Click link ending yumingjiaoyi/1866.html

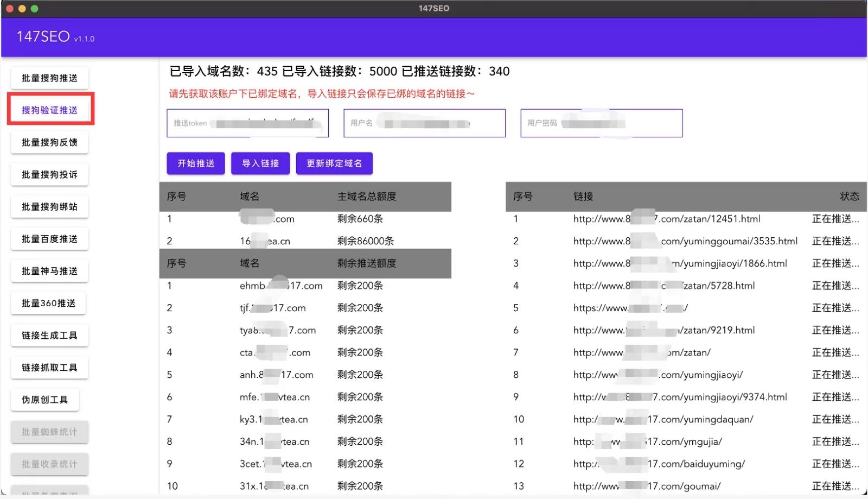[x=680, y=263]
